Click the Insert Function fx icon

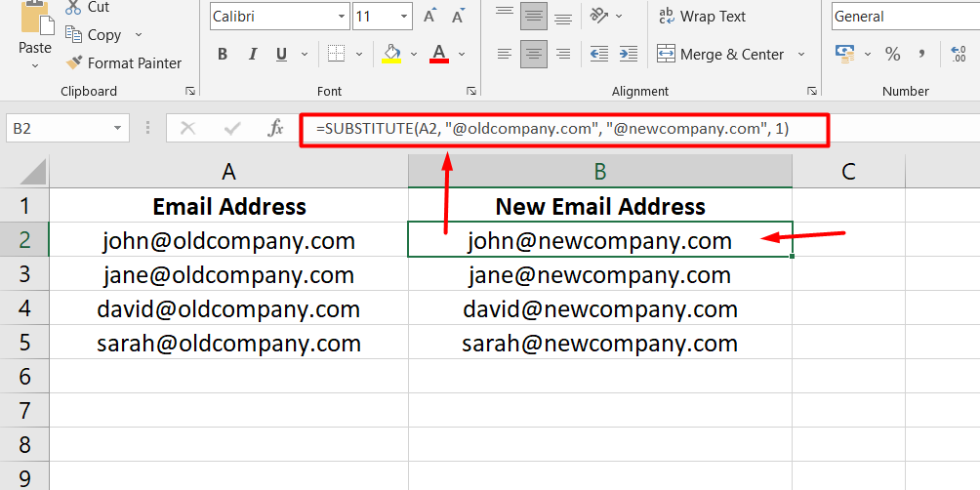click(275, 128)
